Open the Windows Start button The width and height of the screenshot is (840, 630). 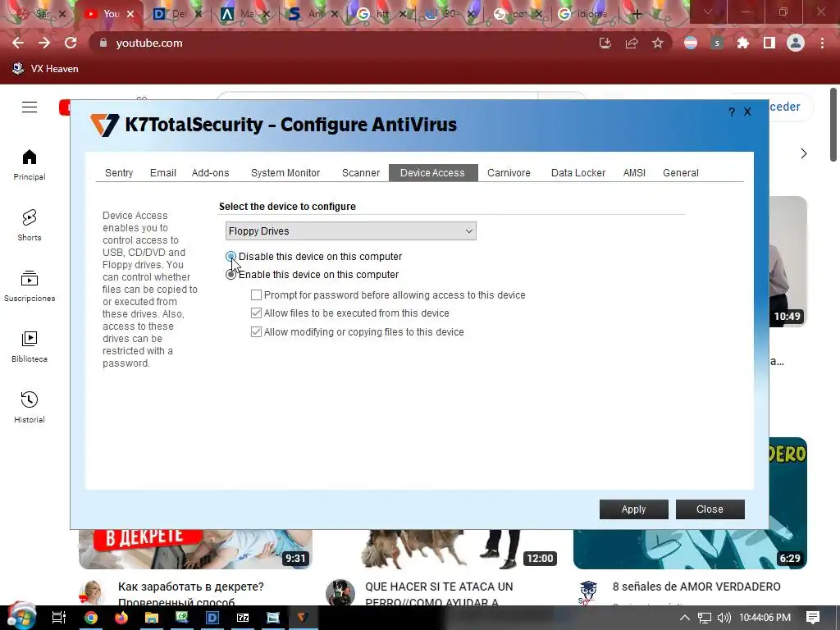tap(21, 617)
